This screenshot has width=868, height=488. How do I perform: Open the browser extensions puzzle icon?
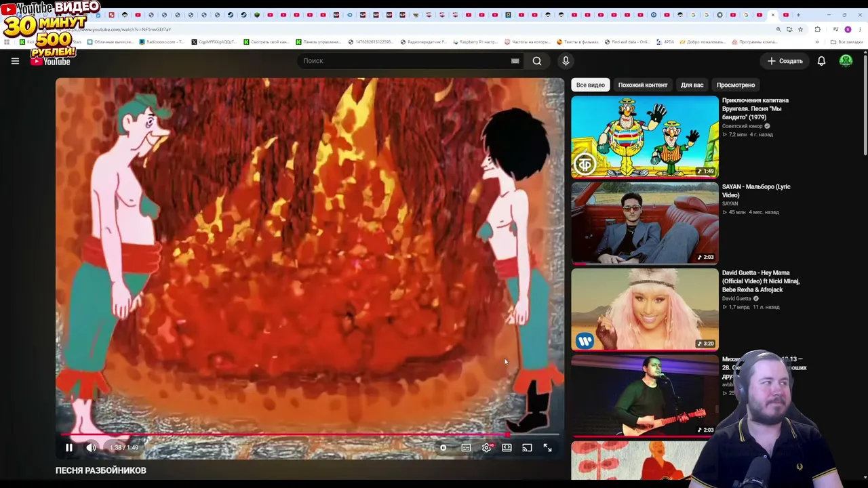817,29
